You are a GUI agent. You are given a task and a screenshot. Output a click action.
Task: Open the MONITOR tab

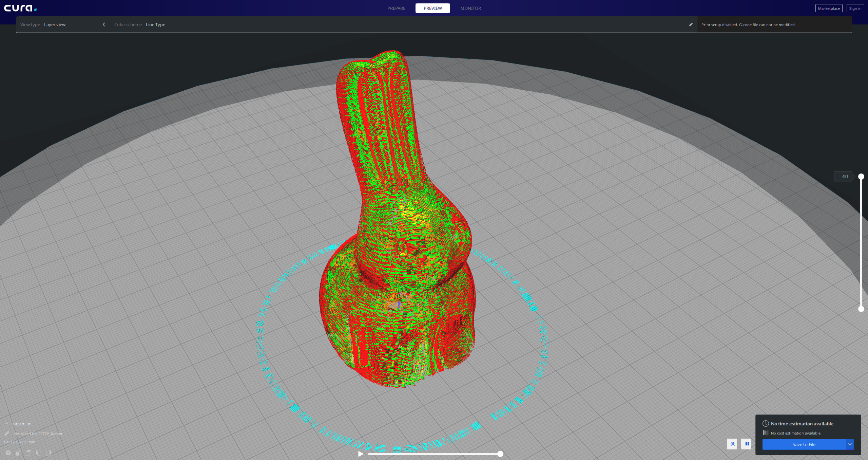tap(470, 8)
